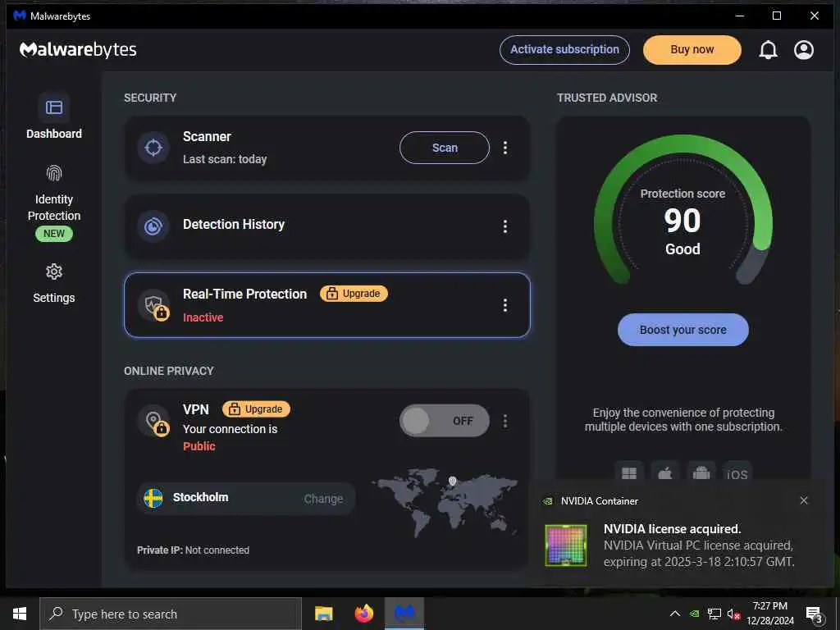Click the notifications bell icon
This screenshot has height=630, width=840.
coord(768,50)
